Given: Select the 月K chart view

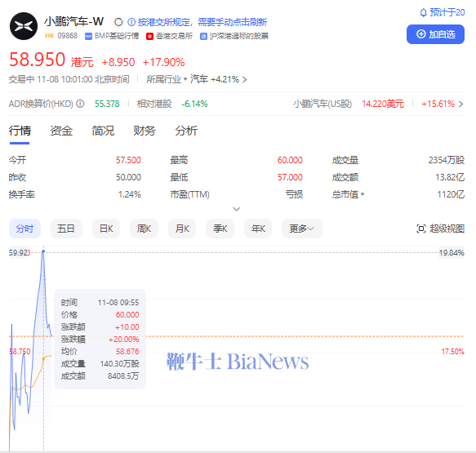Looking at the screenshot, I should [x=182, y=229].
